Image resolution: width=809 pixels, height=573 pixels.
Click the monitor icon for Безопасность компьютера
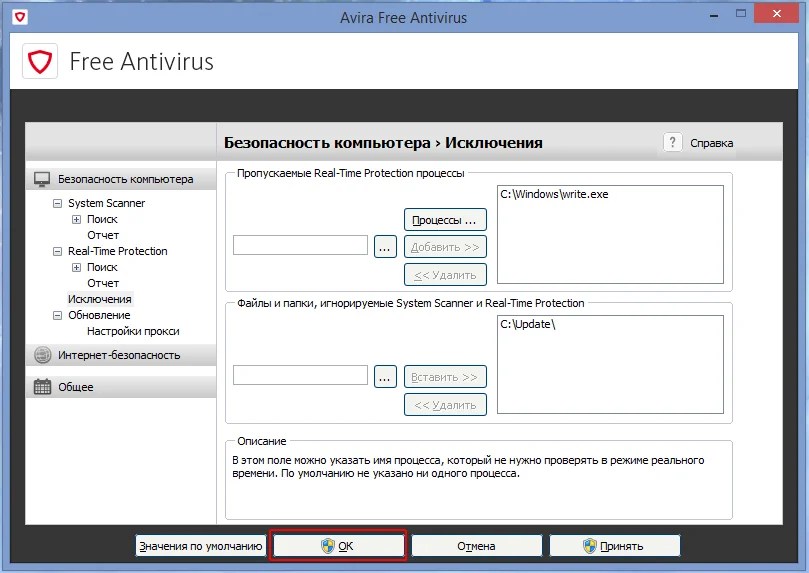click(42, 180)
